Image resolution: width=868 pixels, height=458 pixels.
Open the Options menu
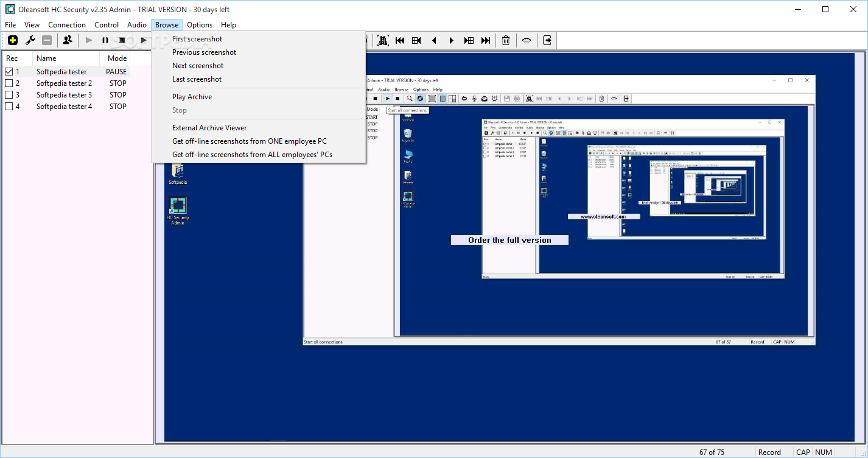(x=200, y=25)
